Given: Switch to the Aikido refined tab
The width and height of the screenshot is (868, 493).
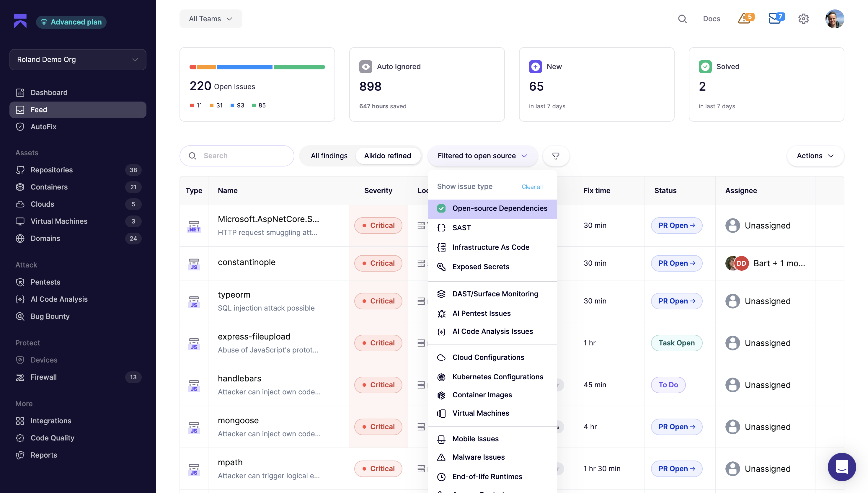Looking at the screenshot, I should 387,156.
